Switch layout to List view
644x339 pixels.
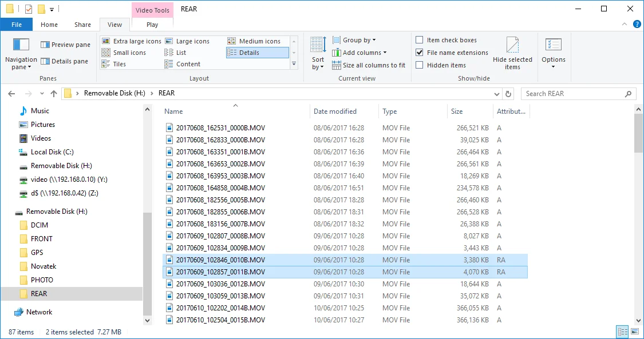175,53
